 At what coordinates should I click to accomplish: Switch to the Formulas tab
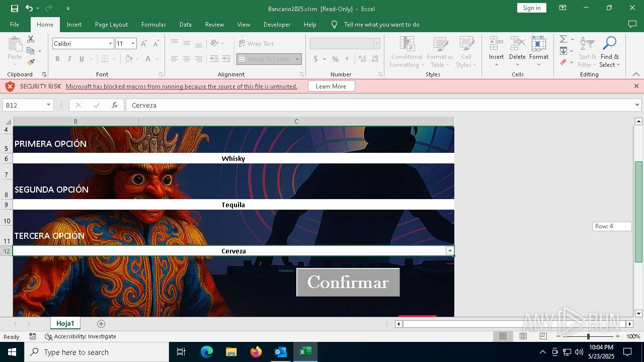[153, 25]
